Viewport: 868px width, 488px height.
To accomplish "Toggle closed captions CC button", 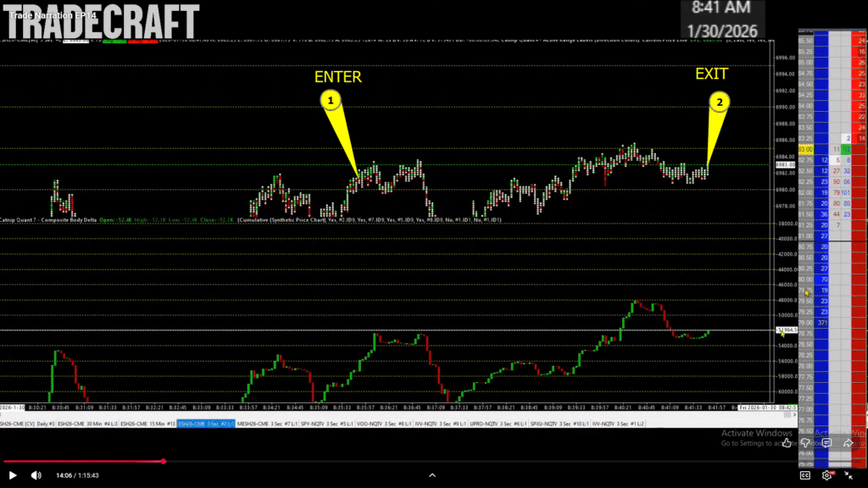I will [805, 475].
